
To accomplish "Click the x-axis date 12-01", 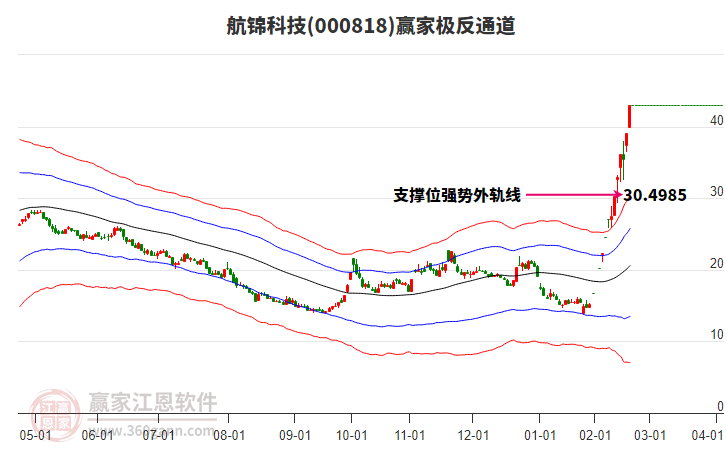I will pyautogui.click(x=473, y=436).
